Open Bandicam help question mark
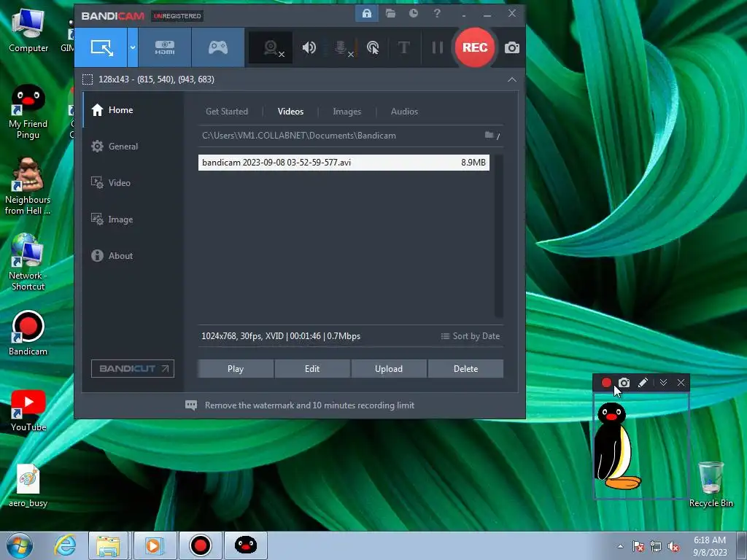 437,13
